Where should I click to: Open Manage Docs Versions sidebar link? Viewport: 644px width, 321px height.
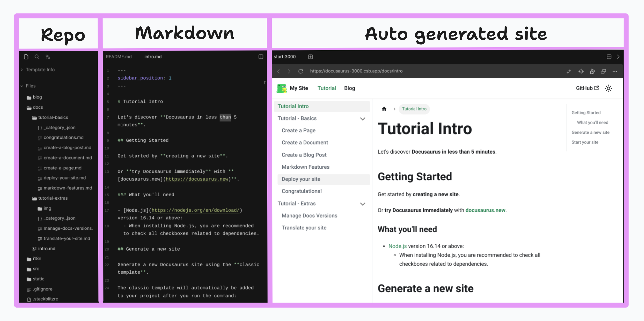(309, 216)
